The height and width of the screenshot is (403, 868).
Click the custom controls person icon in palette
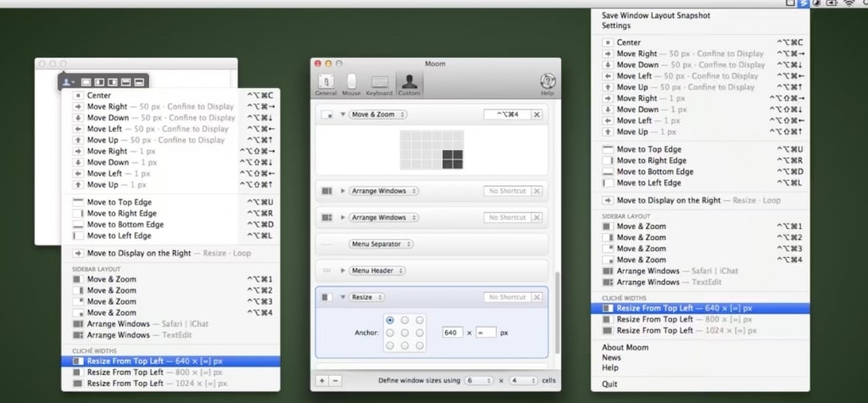click(68, 82)
